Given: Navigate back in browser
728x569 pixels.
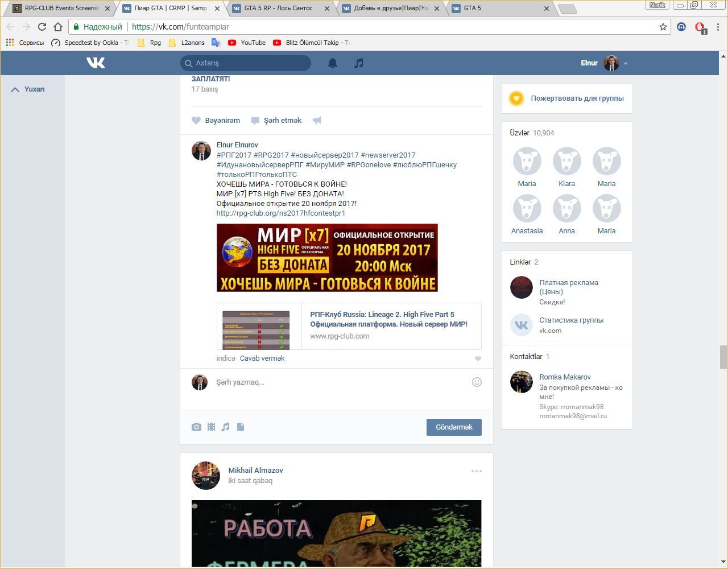Looking at the screenshot, I should [x=10, y=27].
